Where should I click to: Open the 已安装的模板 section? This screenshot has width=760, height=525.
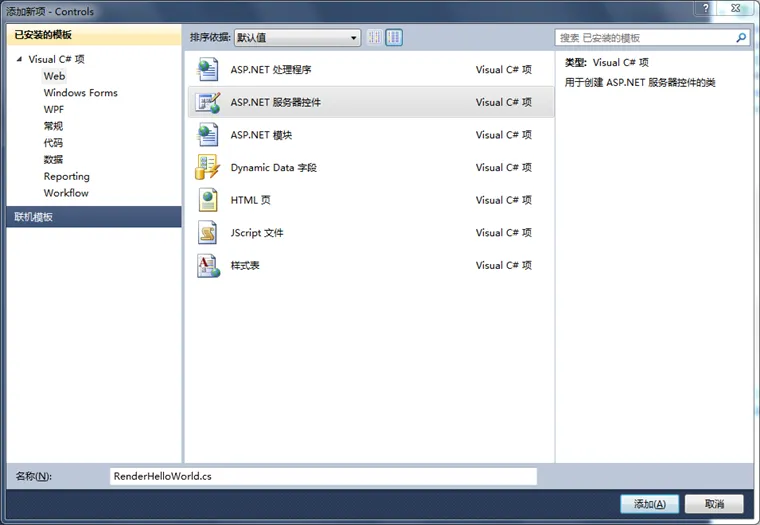[x=94, y=35]
